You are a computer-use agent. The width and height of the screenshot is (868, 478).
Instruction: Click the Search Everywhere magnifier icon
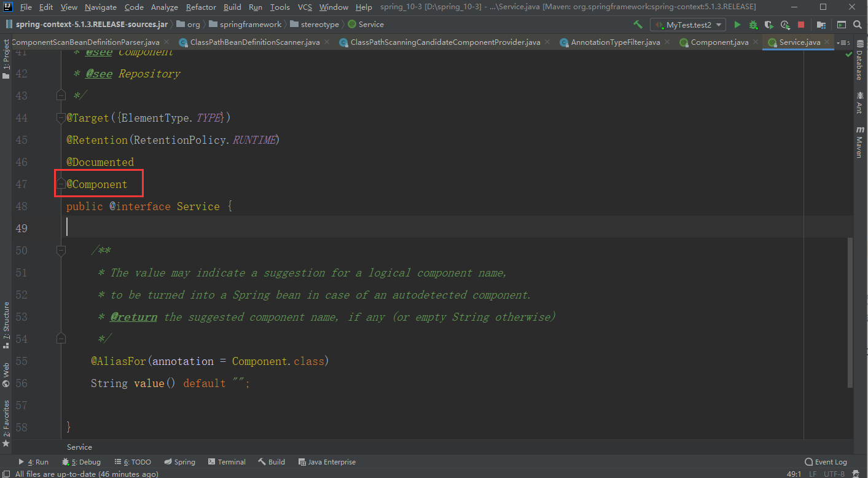click(858, 25)
